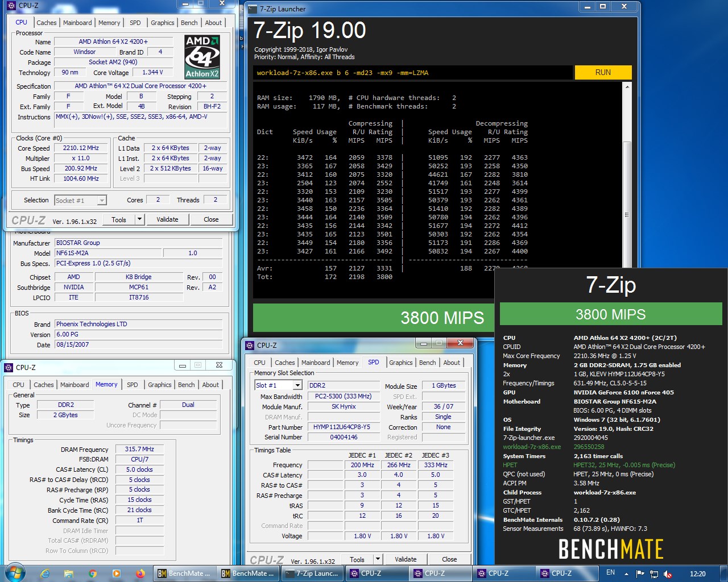Click the HT Link value 1004.60 MHz
Screen dimensions: 728x582
click(x=81, y=178)
